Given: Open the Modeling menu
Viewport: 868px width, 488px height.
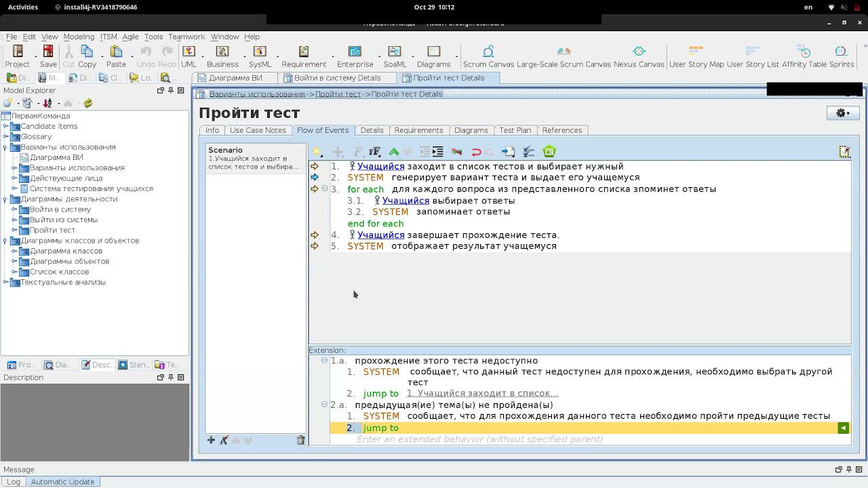Looking at the screenshot, I should tap(79, 37).
